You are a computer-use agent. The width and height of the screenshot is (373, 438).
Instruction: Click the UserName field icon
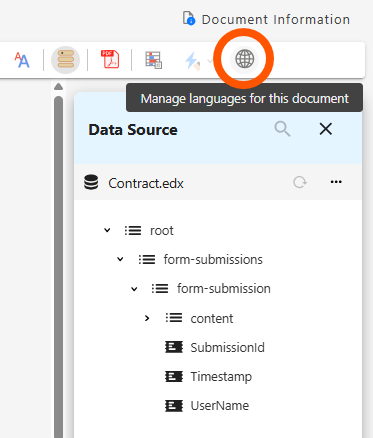174,406
